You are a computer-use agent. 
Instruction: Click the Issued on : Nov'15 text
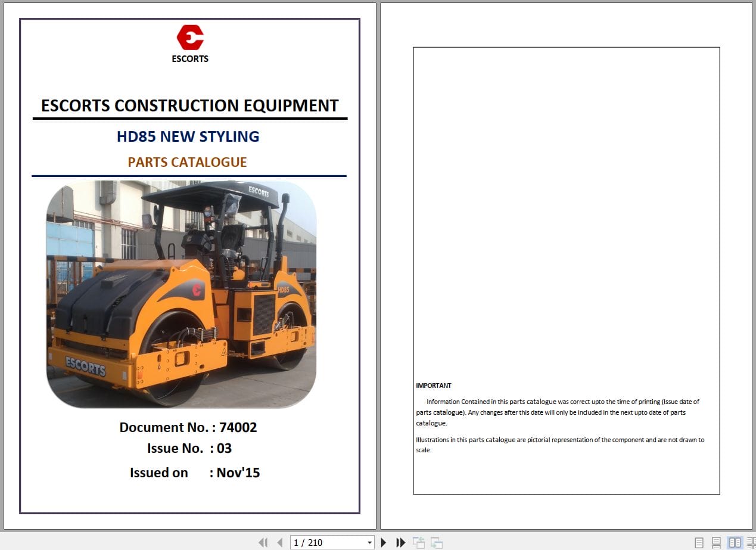pos(195,473)
